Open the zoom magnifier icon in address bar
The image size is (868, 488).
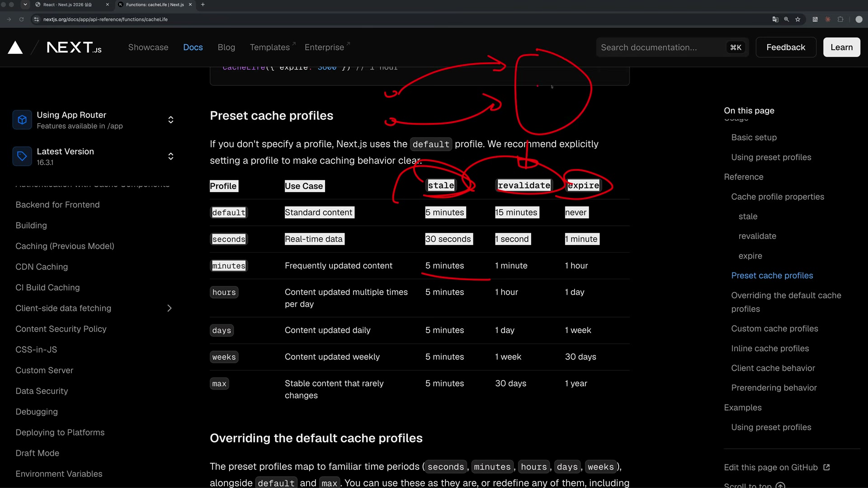(x=787, y=19)
